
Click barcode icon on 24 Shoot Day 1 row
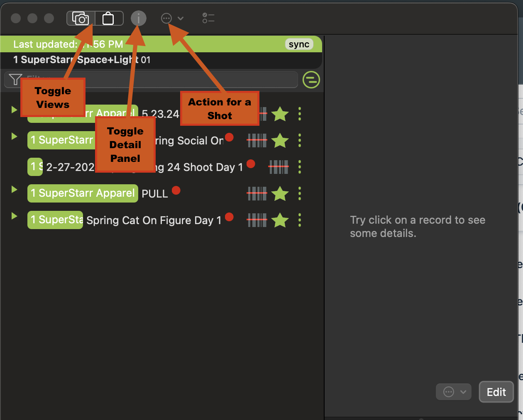point(279,167)
